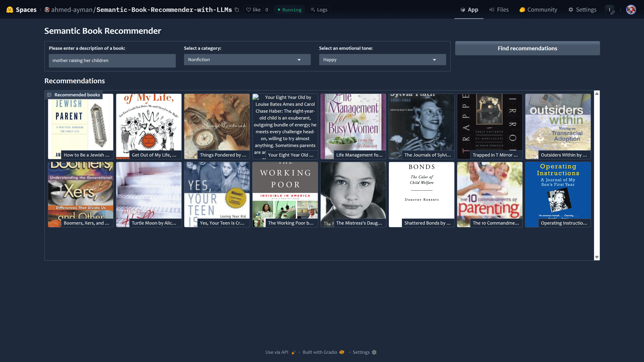Image resolution: width=644 pixels, height=362 pixels.
Task: Copy the Space name with clipboard icon
Action: click(237, 10)
